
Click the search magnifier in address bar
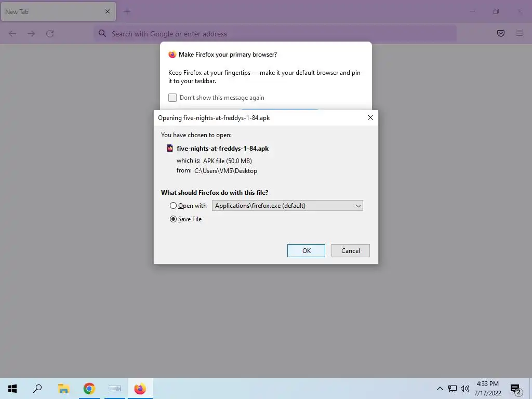coord(102,33)
